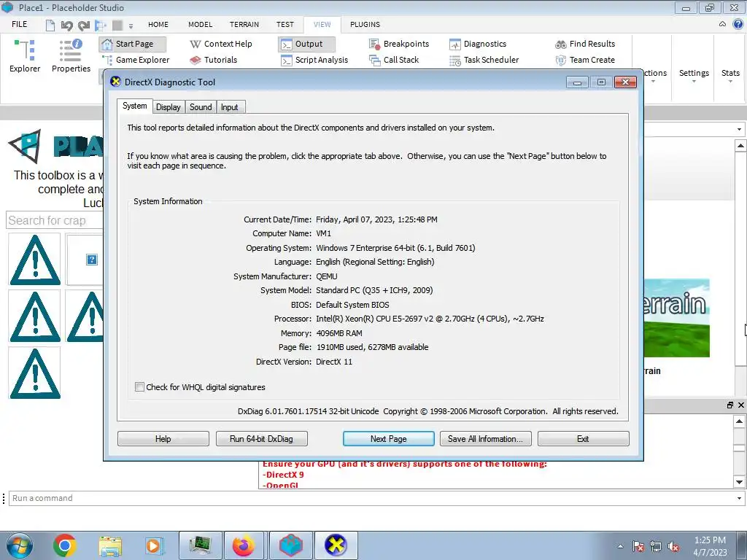The width and height of the screenshot is (747, 560).
Task: Open Windows Explorer folder on taskbar
Action: click(x=110, y=546)
